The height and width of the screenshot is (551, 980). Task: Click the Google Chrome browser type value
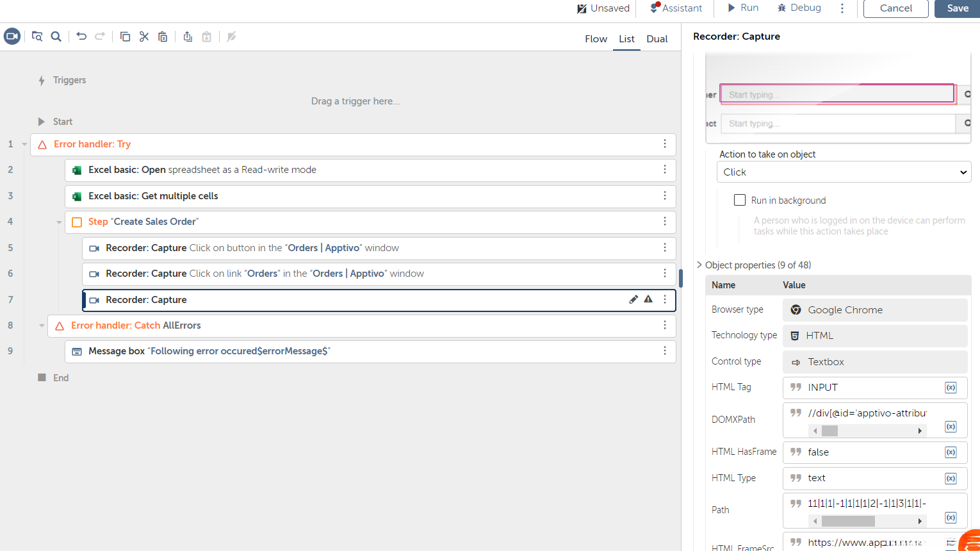pos(875,310)
